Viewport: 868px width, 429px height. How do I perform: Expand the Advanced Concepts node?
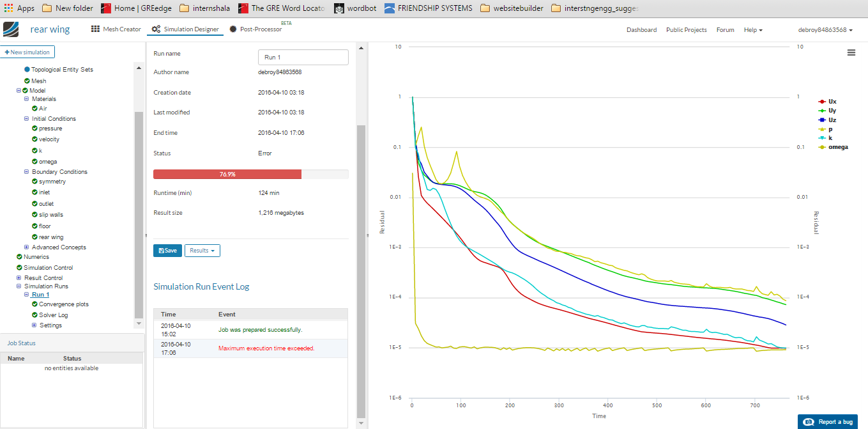26,247
